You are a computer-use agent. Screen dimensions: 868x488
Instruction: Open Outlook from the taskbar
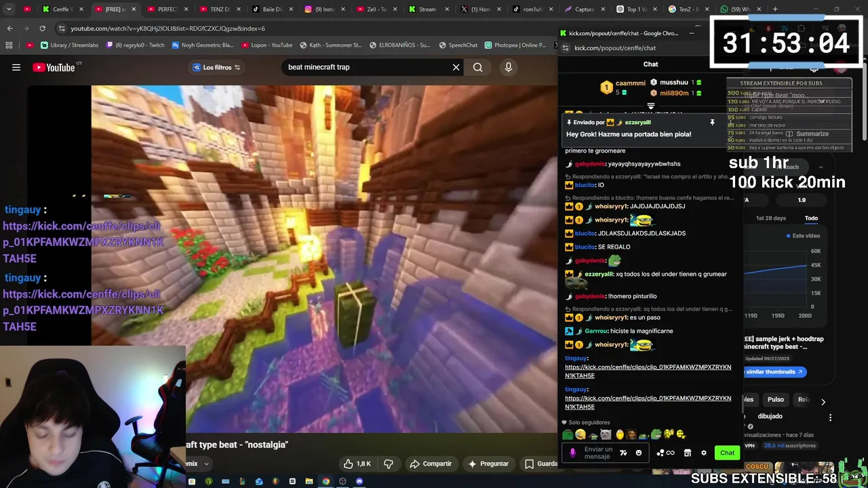click(x=259, y=481)
